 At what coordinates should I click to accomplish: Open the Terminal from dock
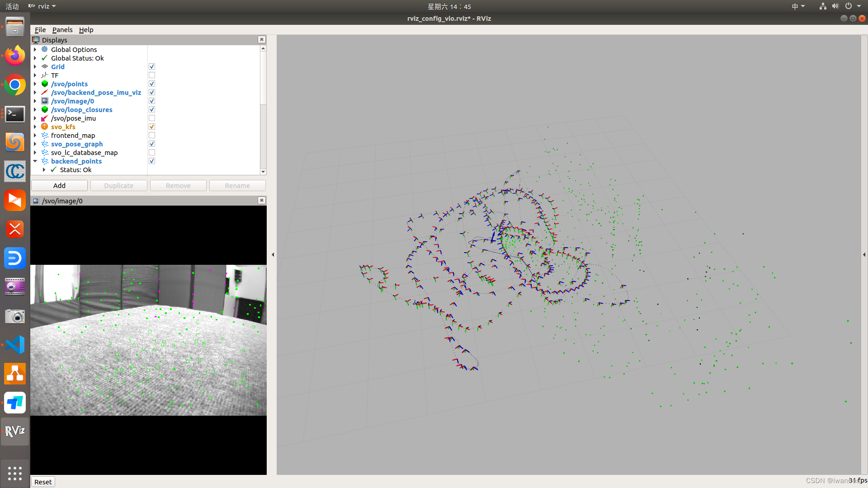tap(15, 114)
